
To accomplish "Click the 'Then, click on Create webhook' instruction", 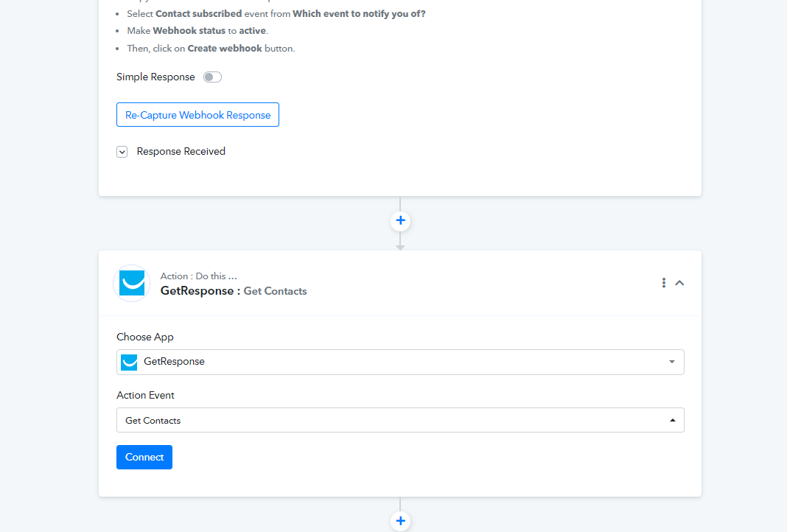I will point(211,48).
